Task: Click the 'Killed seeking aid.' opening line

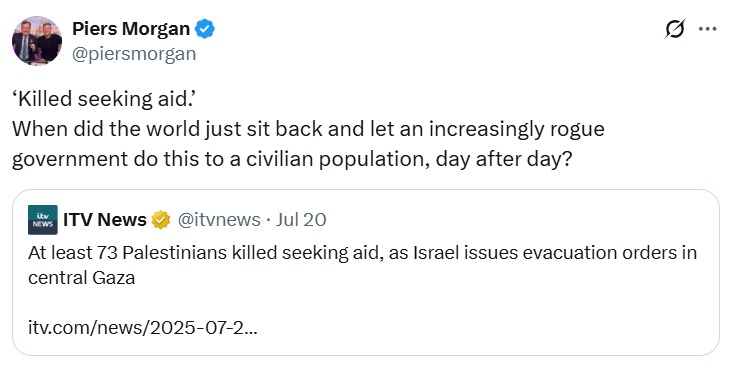Action: tap(103, 99)
